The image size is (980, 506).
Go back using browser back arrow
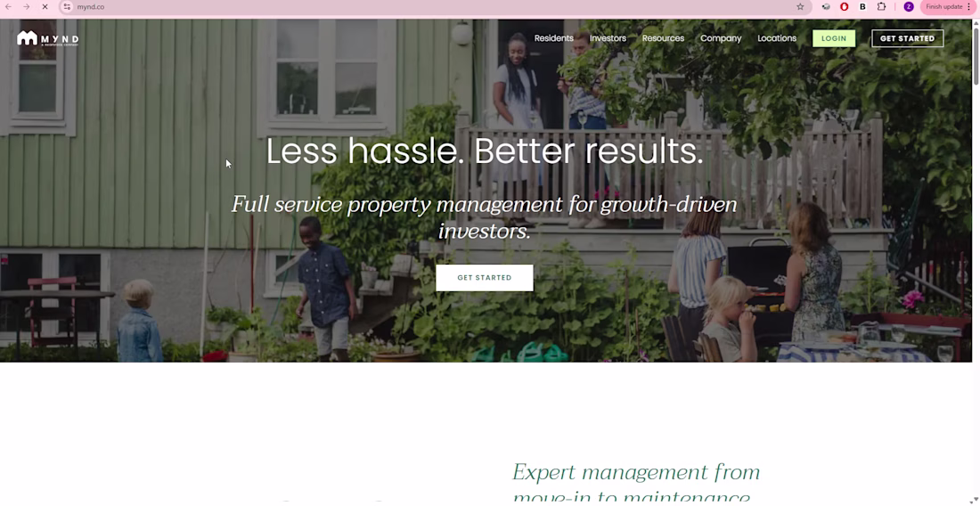[8, 7]
